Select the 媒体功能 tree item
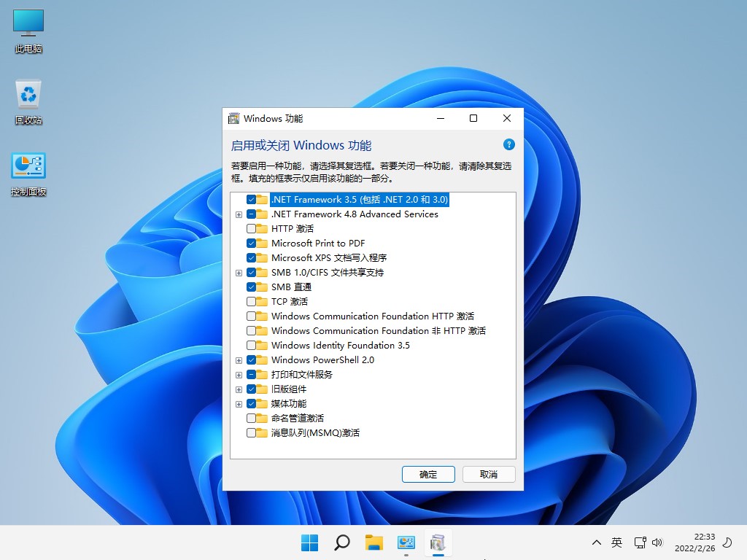This screenshot has height=560, width=747. (288, 404)
